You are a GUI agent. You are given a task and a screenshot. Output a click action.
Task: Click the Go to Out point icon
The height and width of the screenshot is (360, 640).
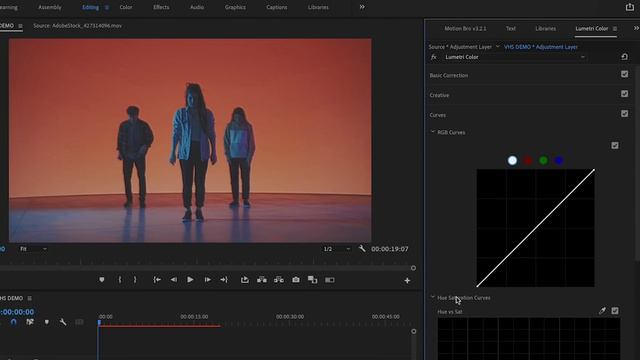pyautogui.click(x=224, y=280)
